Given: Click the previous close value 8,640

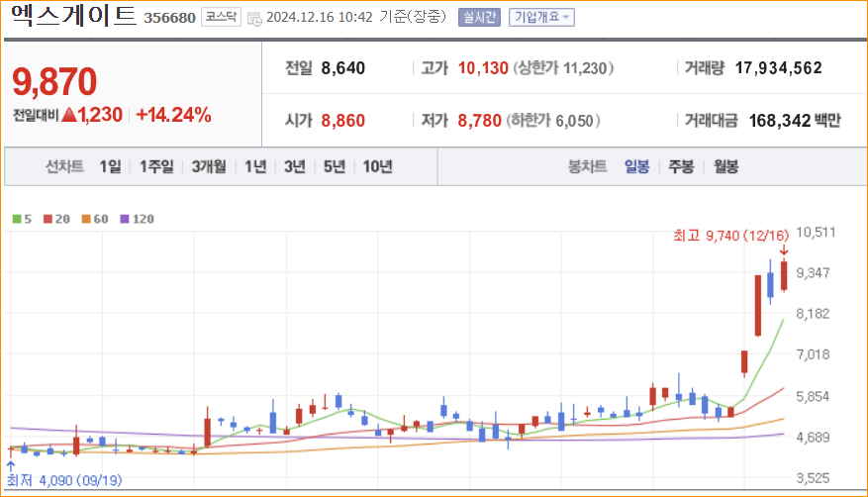Looking at the screenshot, I should [x=343, y=68].
